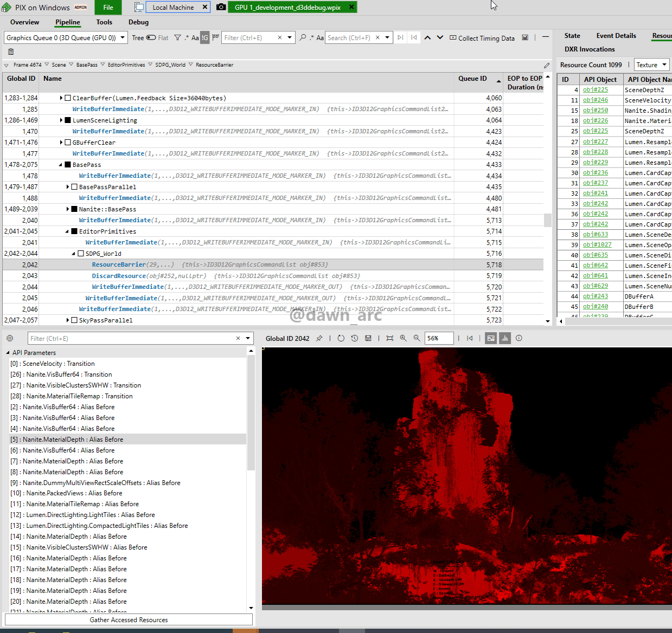Click the zoom in magnifier icon
The image size is (672, 633).
(403, 338)
